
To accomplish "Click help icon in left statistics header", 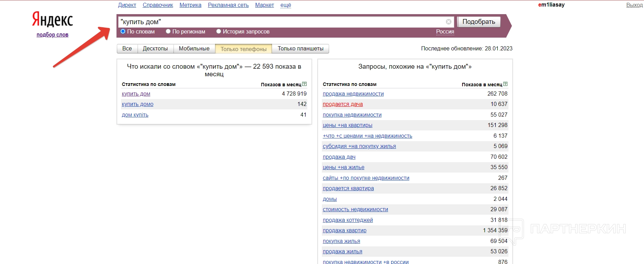I will [304, 84].
